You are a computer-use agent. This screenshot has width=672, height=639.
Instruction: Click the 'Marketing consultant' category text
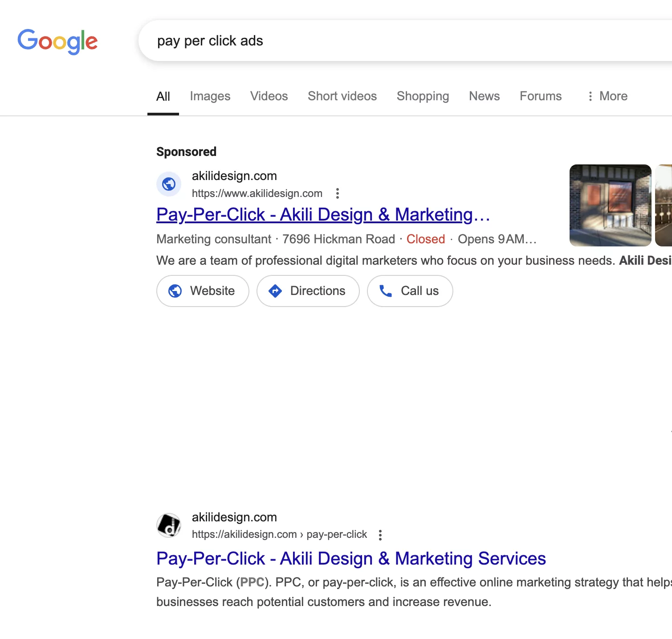pos(214,239)
